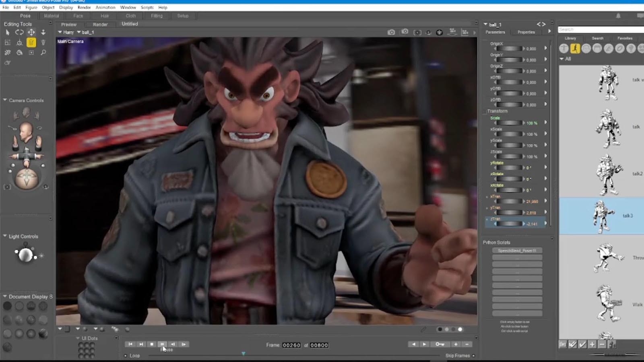
Task: Remove keyframe using the minus button
Action: pos(467,344)
